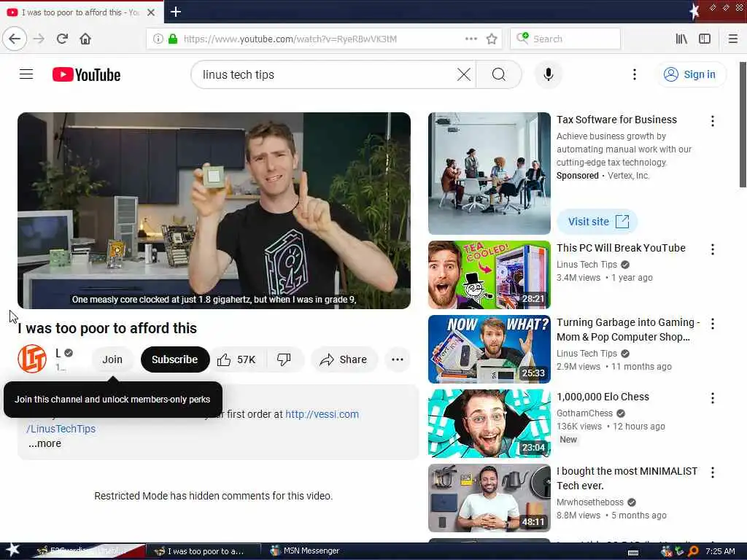Screen dimensions: 747x560
Task: Open the /LinusTechTips link
Action: (x=61, y=429)
